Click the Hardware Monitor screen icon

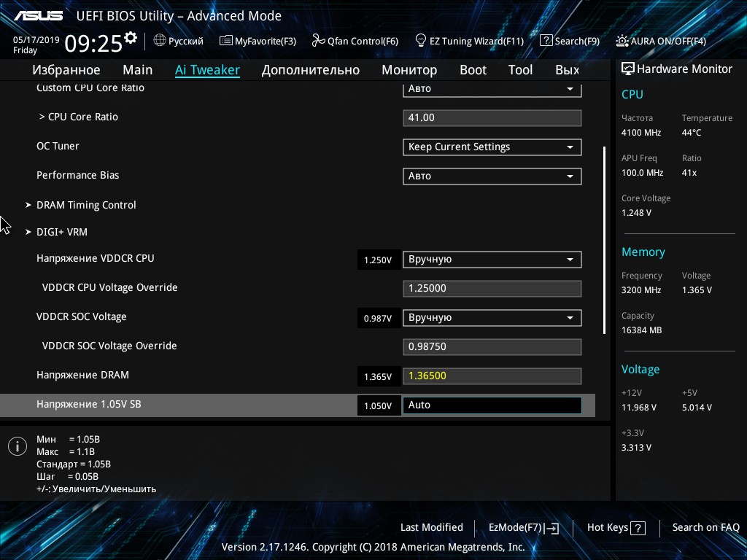pyautogui.click(x=628, y=69)
